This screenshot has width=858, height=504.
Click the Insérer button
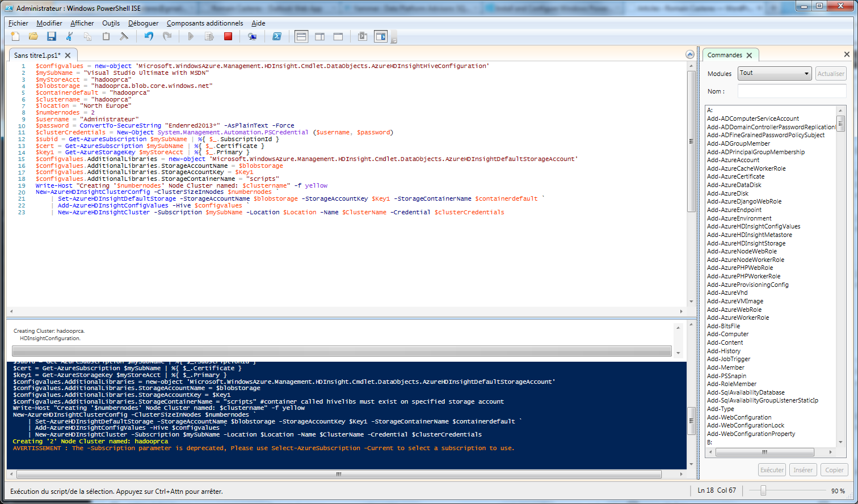coord(803,469)
